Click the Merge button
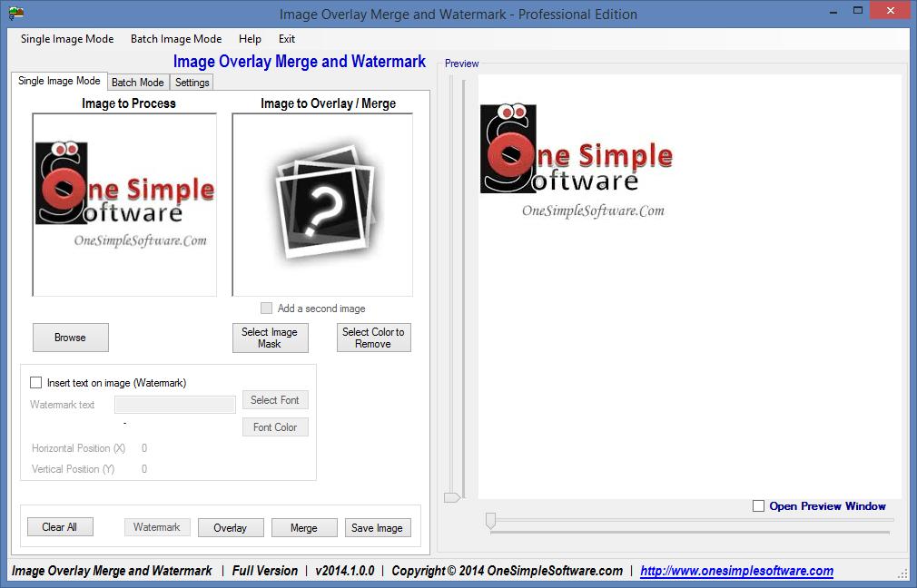This screenshot has width=917, height=588. (x=304, y=528)
